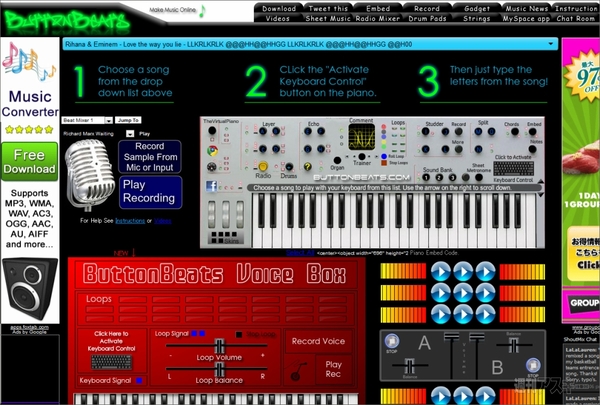Open the Radio Mixer menu item
The height and width of the screenshot is (405, 600).
(378, 18)
